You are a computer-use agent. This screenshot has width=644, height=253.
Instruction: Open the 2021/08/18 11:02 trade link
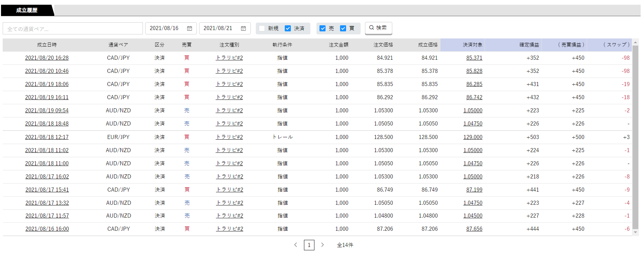click(x=47, y=150)
